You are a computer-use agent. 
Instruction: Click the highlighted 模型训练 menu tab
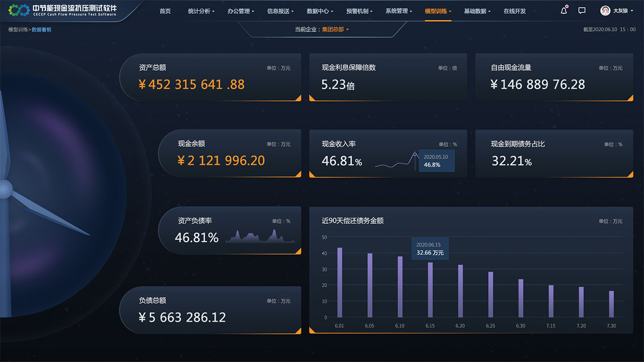click(436, 11)
